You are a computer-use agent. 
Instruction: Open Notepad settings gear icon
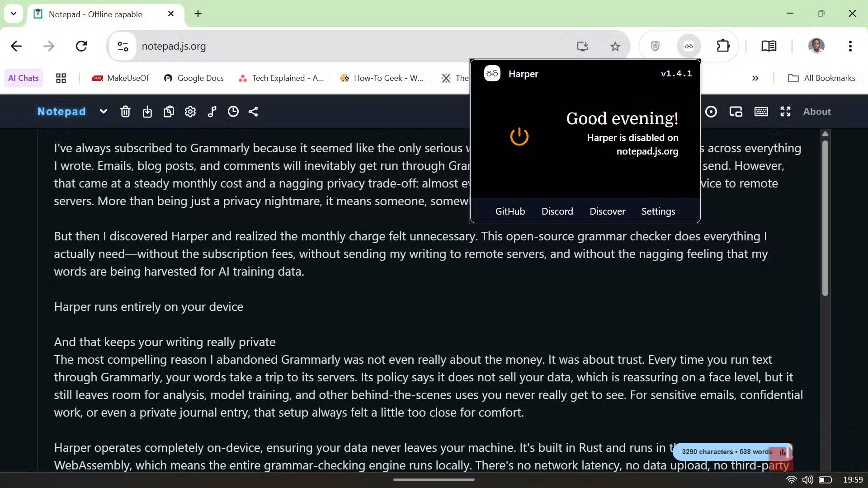click(190, 112)
